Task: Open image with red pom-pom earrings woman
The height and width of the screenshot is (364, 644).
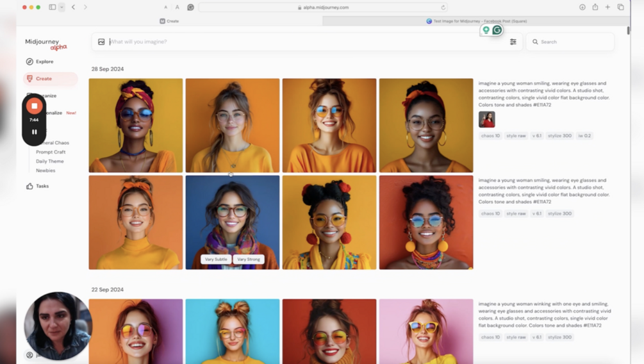Action: 329,222
